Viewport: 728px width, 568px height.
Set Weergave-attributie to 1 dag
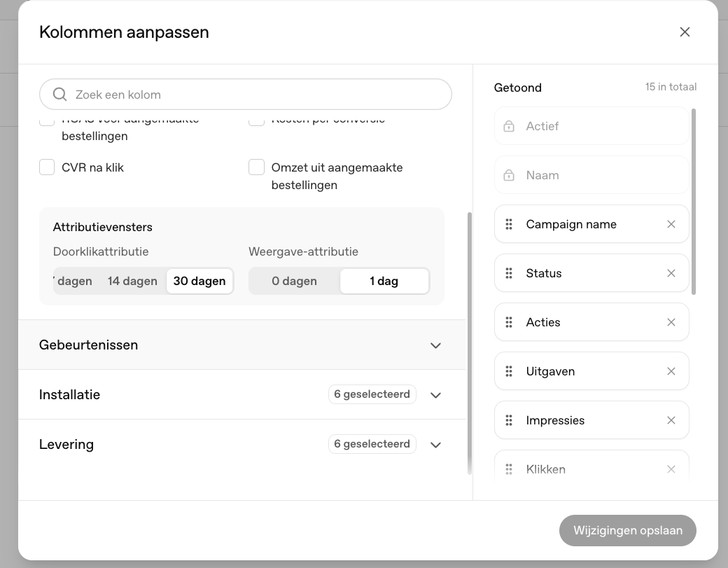[x=384, y=281]
